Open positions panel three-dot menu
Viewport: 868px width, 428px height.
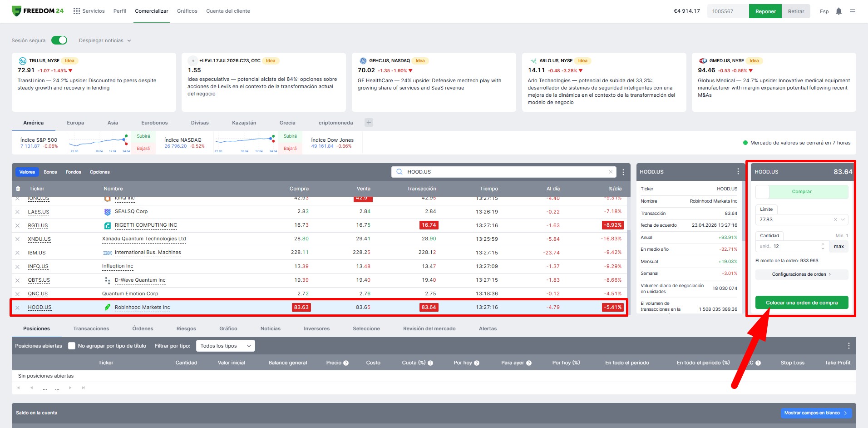pos(848,346)
